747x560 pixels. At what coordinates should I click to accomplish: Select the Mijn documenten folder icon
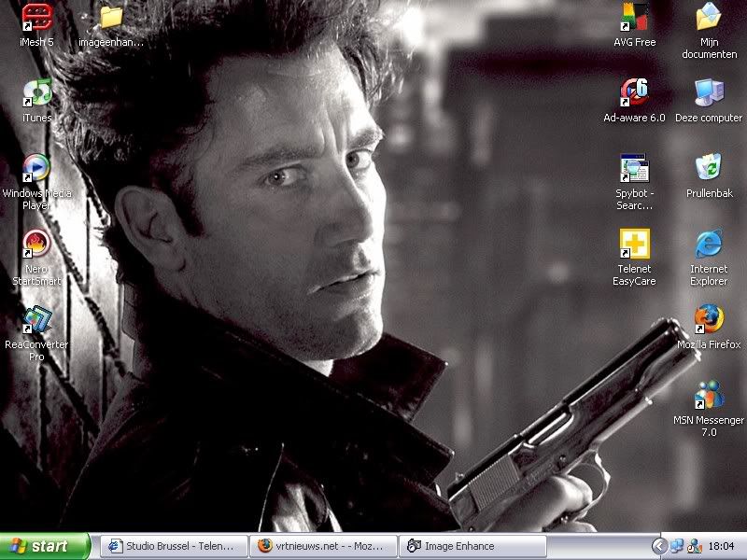709,17
